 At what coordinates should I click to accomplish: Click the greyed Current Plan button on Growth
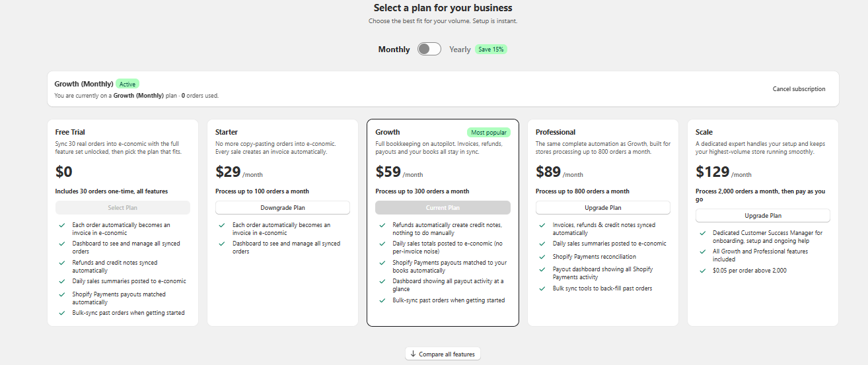pos(443,207)
